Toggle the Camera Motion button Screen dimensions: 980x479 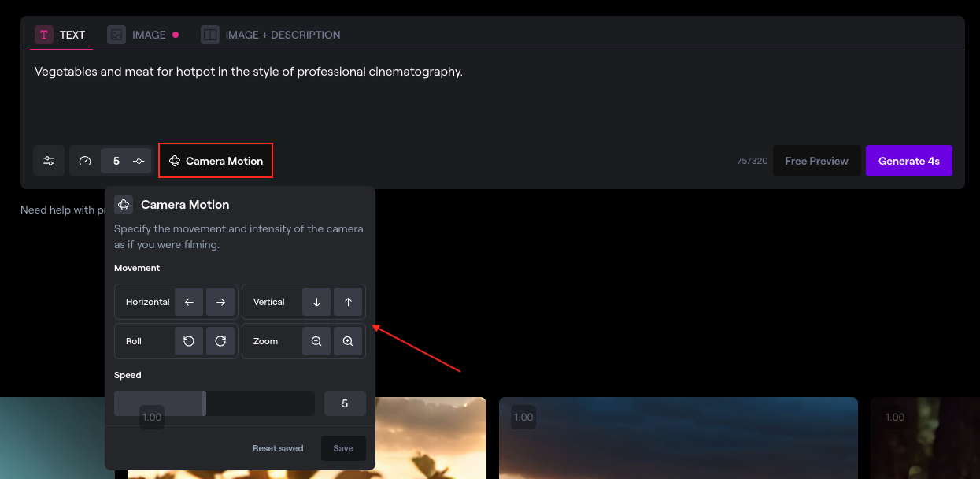point(216,161)
